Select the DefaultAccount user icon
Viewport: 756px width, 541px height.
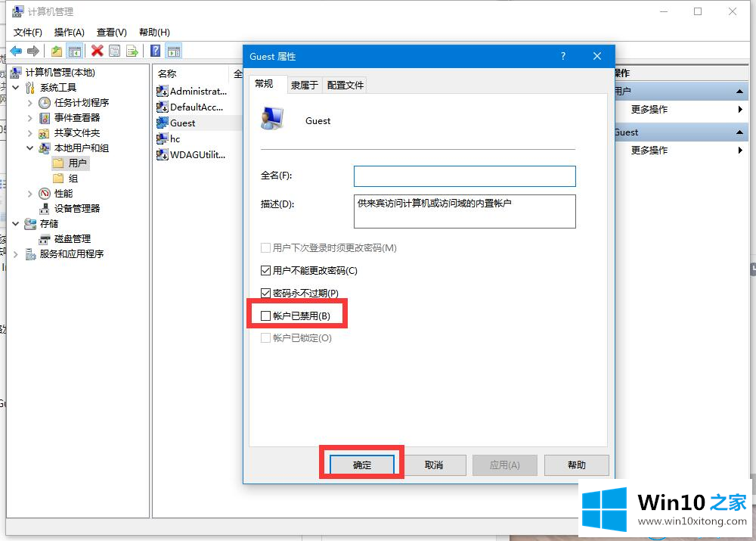[x=162, y=107]
